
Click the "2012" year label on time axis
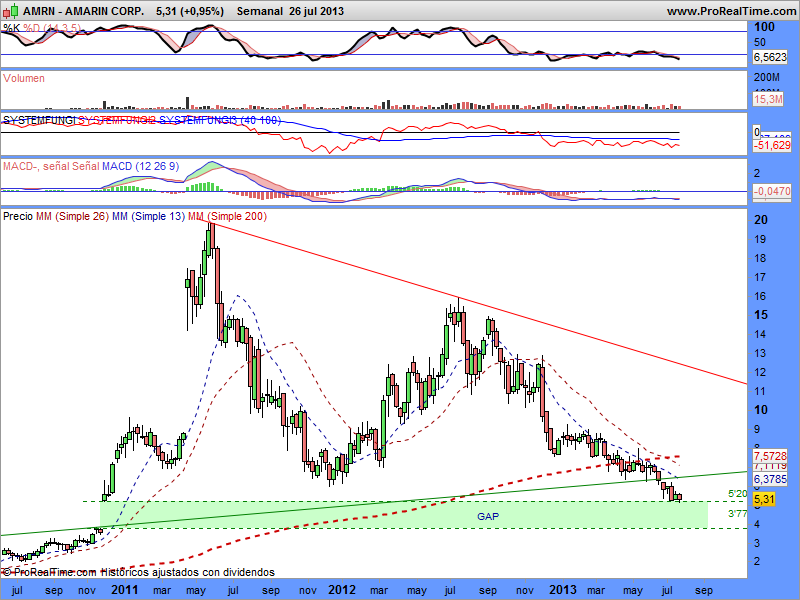(342, 590)
